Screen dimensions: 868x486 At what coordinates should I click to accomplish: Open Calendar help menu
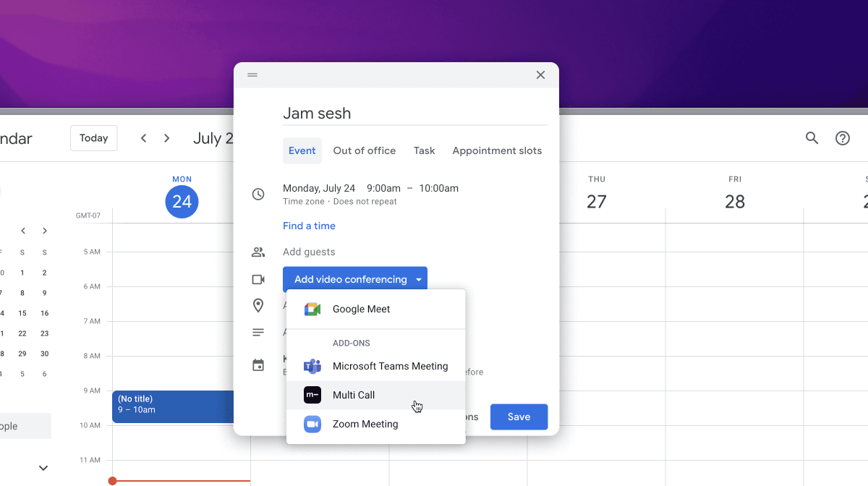click(x=843, y=138)
